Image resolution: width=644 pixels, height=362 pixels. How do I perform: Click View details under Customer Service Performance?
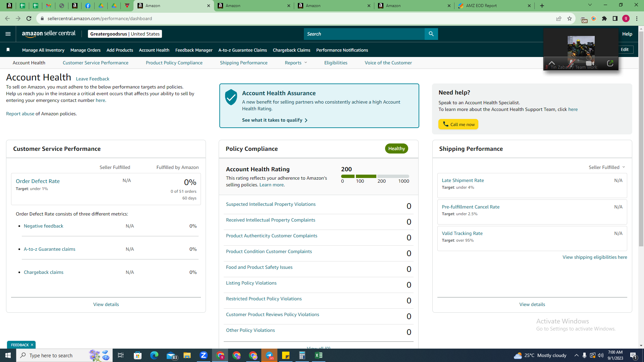pos(106,304)
